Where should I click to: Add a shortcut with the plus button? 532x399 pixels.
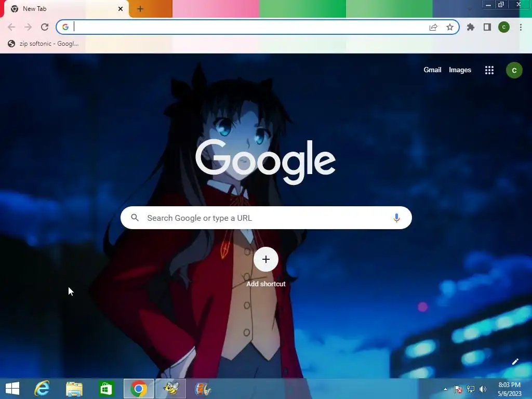click(x=266, y=260)
